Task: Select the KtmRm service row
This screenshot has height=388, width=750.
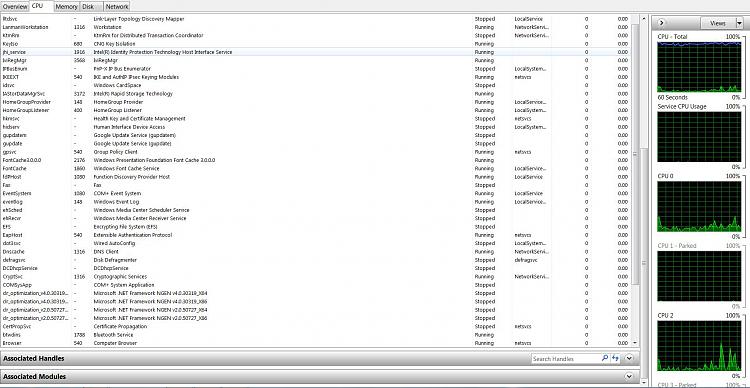Action: pos(316,35)
